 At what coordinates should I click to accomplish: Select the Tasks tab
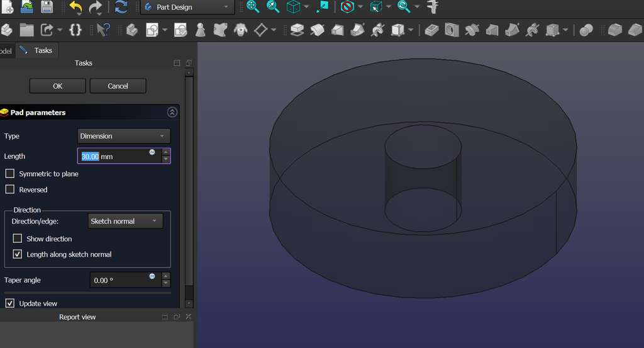[x=37, y=50]
